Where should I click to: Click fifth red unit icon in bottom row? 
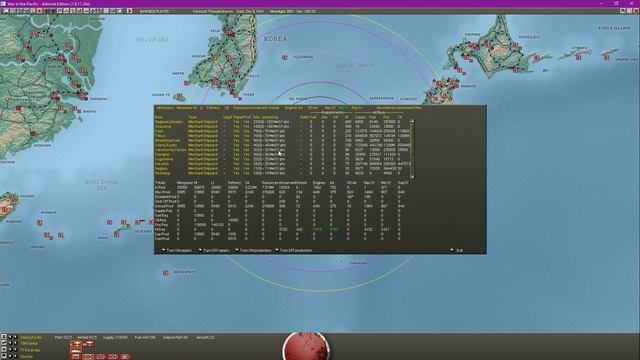click(x=125, y=357)
